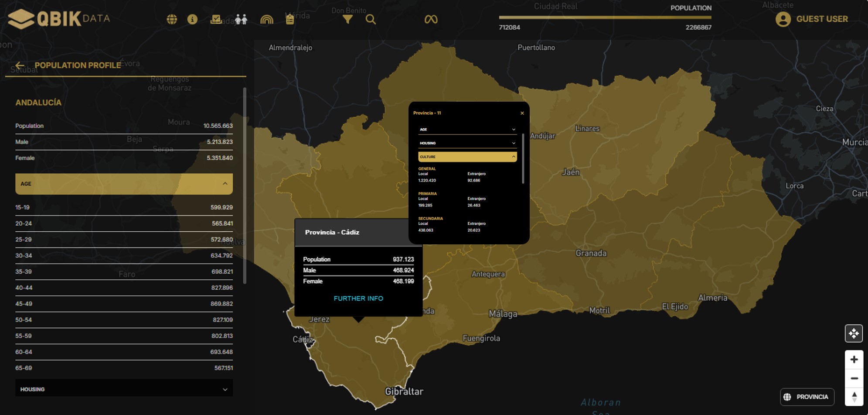This screenshot has height=415, width=868.
Task: Click the globe icon in top toolbar
Action: pyautogui.click(x=172, y=19)
